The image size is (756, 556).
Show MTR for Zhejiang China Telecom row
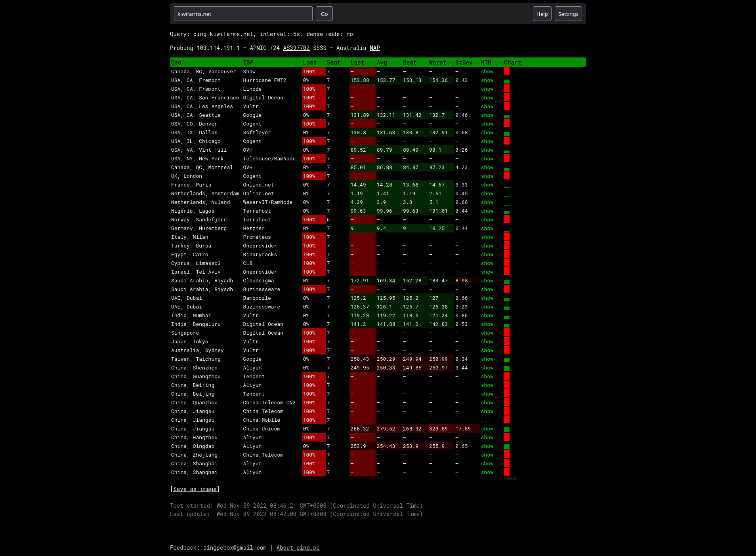[x=487, y=455]
